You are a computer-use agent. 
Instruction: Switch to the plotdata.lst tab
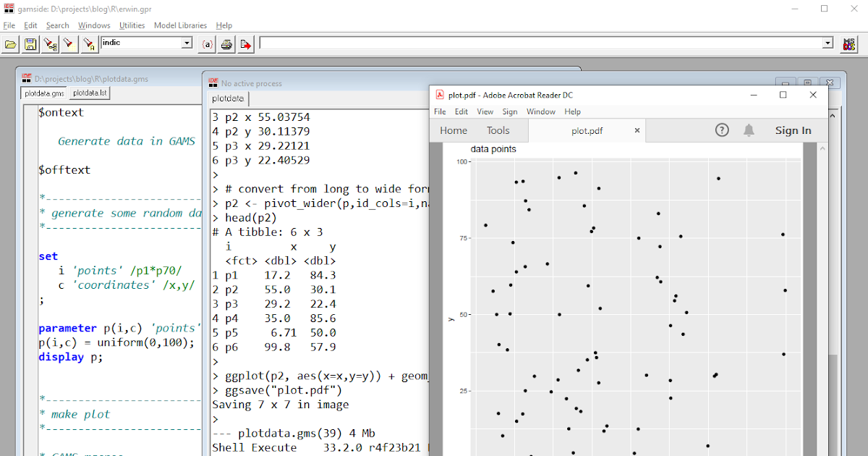coord(89,93)
